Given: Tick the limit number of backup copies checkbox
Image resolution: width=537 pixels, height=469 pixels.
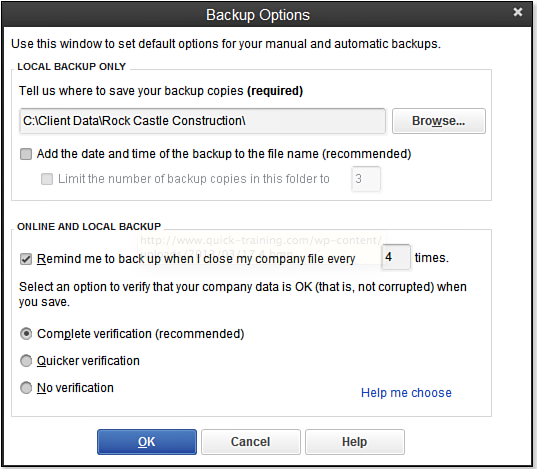Looking at the screenshot, I should click(x=47, y=179).
